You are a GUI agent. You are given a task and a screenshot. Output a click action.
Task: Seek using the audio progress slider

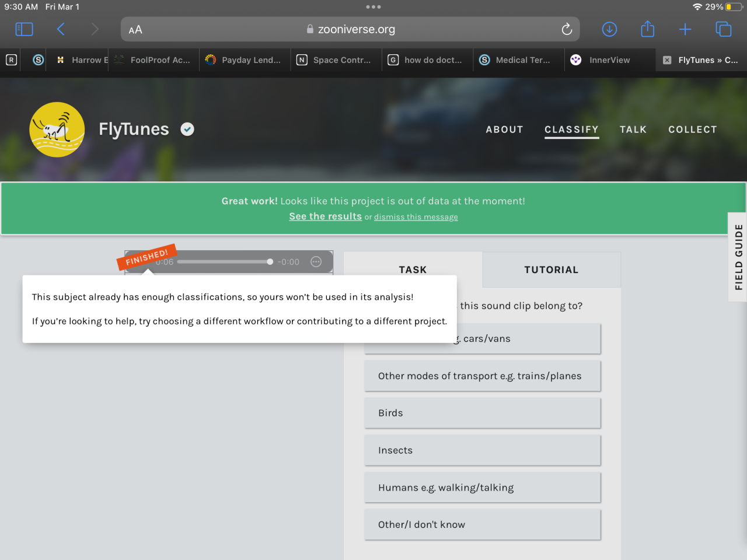tap(225, 262)
